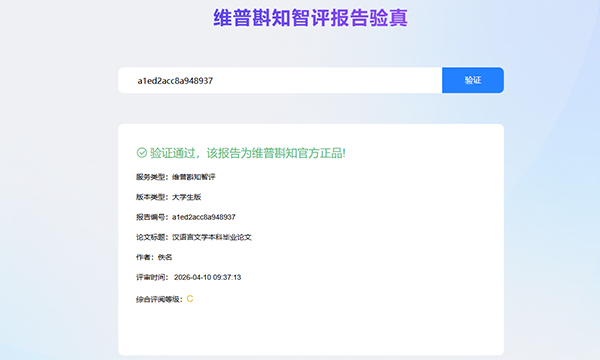Select the 评审时间 2026-04-10 09:37:13 value

tap(207, 277)
